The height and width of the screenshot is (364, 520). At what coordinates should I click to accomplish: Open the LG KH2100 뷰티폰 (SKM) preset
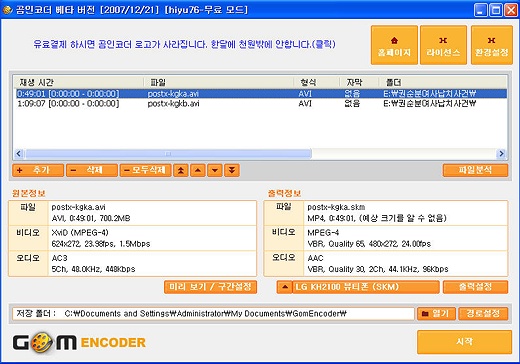366,287
